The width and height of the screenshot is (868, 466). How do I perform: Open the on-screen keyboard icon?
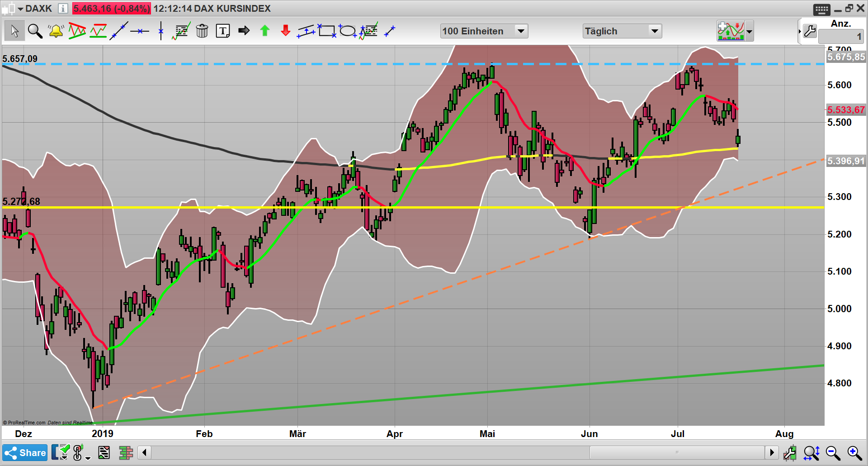pyautogui.click(x=821, y=9)
